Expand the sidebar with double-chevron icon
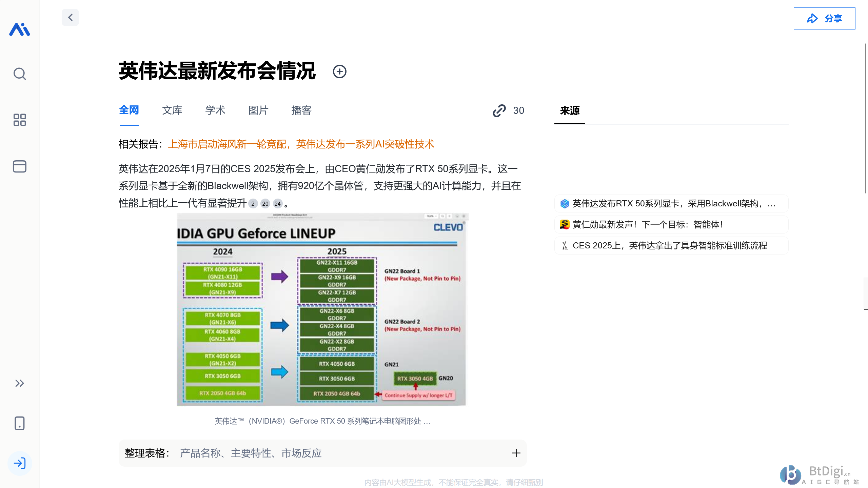868x488 pixels. coord(20,383)
